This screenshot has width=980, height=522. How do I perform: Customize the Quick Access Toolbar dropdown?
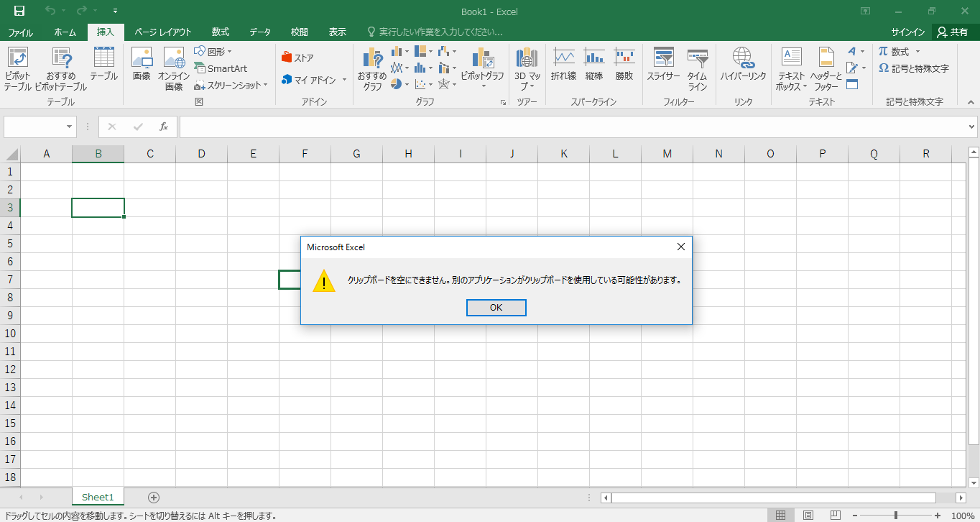pyautogui.click(x=116, y=12)
